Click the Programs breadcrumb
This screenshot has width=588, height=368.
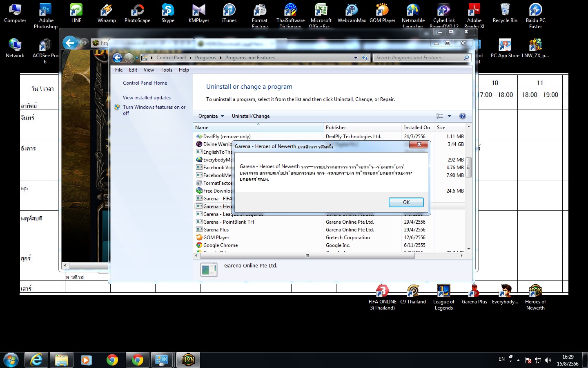(205, 58)
